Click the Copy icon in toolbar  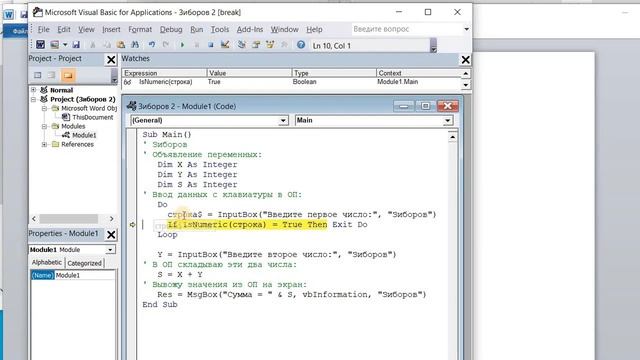pyautogui.click(x=107, y=44)
